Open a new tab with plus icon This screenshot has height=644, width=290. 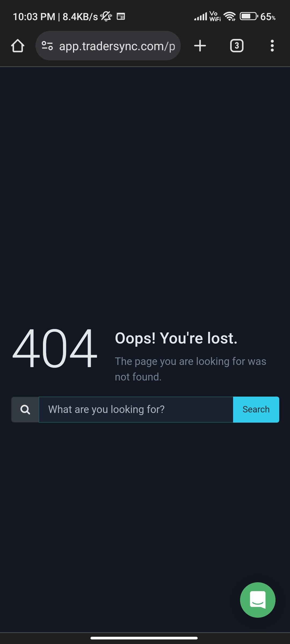(200, 46)
